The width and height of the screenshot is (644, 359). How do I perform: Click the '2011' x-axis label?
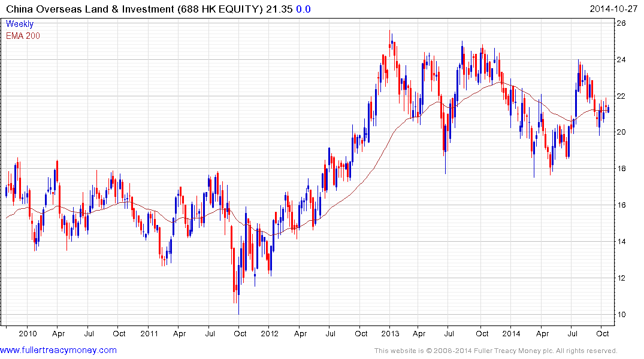149,333
